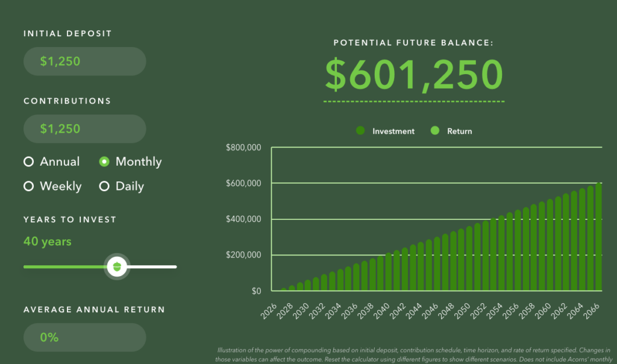617x364 pixels.
Task: Edit the Average Annual Return 0% field
Action: [84, 337]
